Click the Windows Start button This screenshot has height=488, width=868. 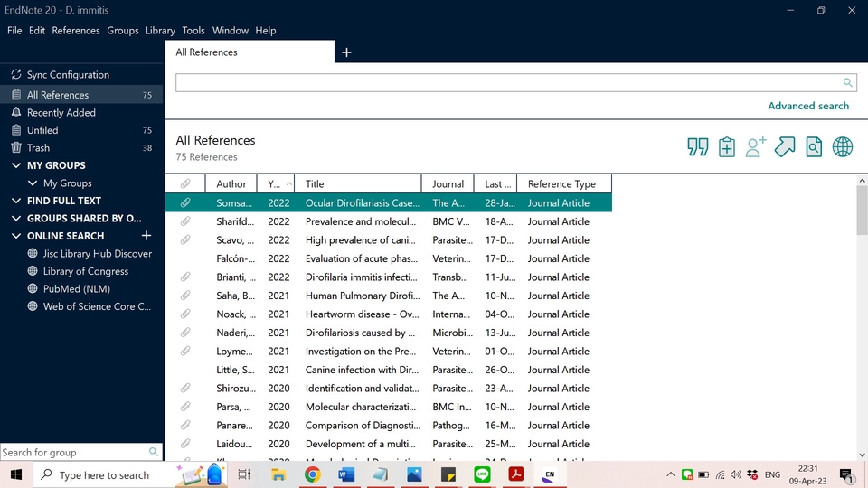16,474
